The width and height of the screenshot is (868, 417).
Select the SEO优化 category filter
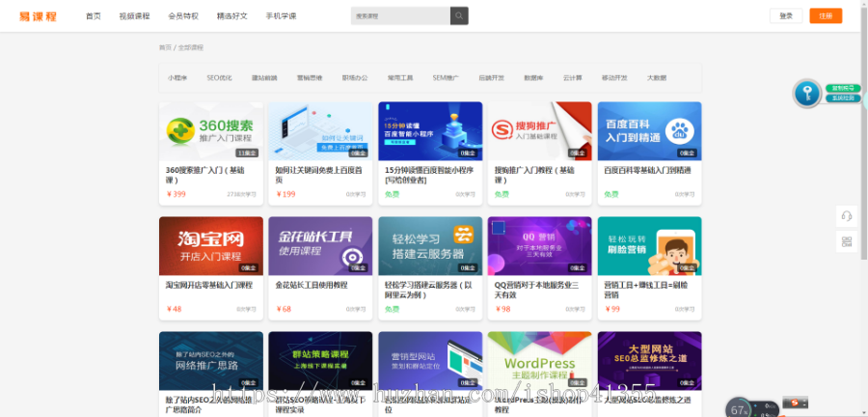click(219, 77)
